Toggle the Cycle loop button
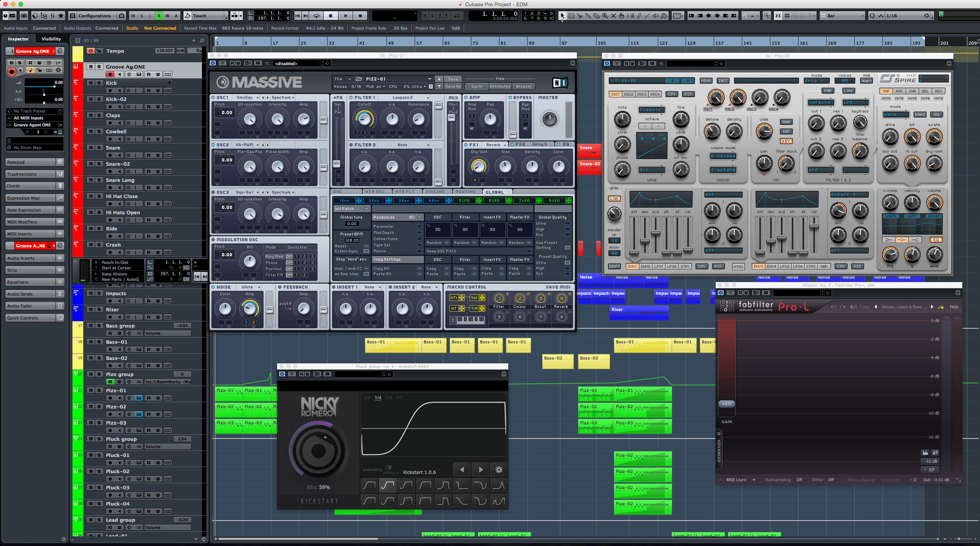980x546 pixels. (316, 16)
